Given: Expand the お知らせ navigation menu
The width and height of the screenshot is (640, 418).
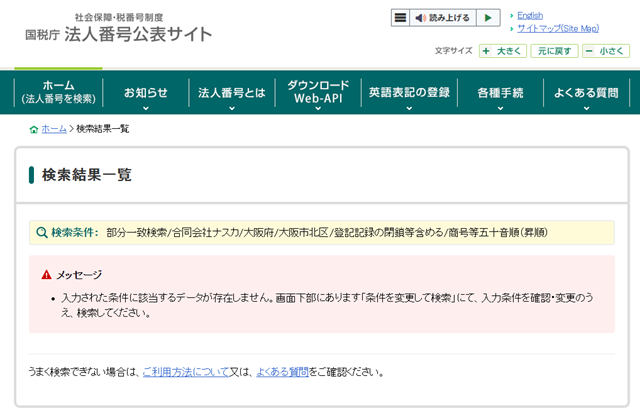Looking at the screenshot, I should tap(146, 93).
